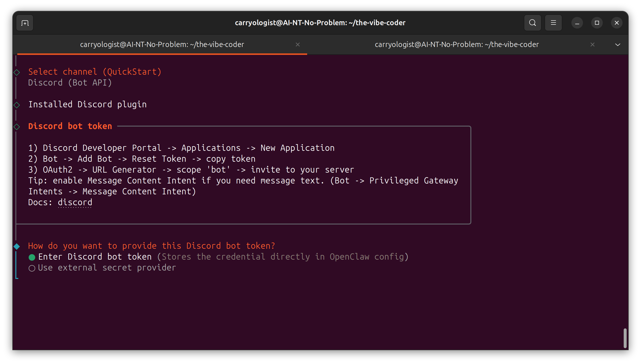Click the token prompt question text
641x364 pixels.
[152, 246]
